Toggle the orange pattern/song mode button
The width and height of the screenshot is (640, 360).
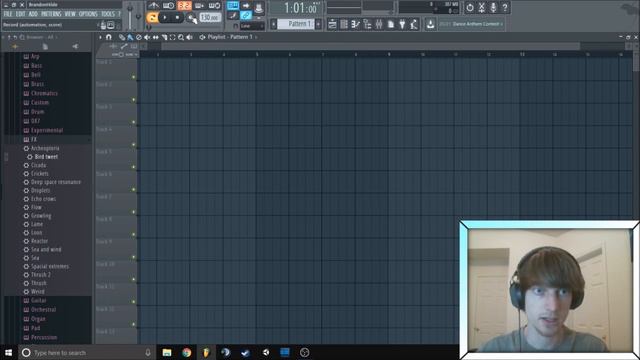tap(152, 18)
